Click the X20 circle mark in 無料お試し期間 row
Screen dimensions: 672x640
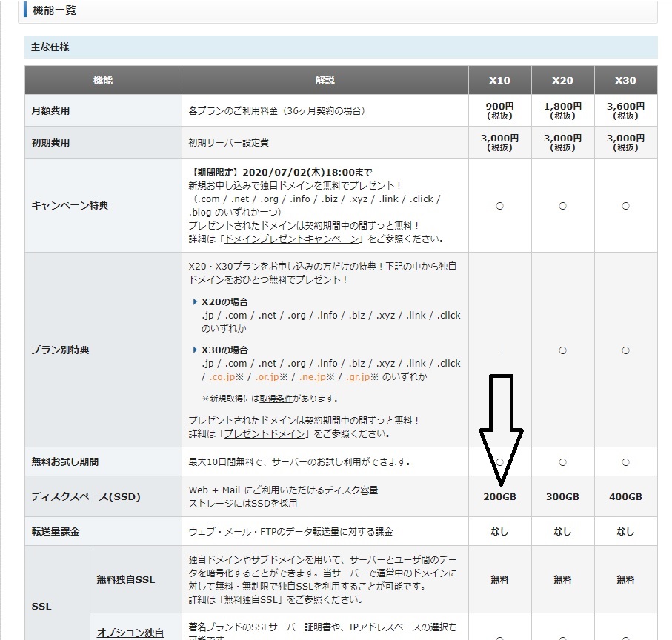562,461
